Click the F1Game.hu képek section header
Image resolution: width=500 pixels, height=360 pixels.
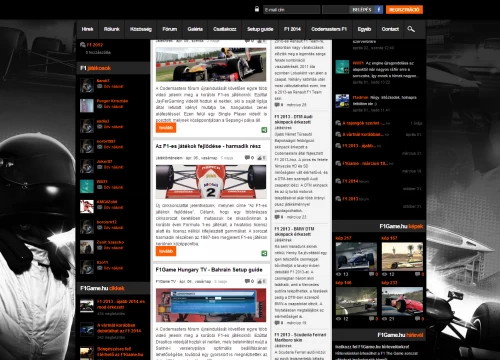coord(379,226)
